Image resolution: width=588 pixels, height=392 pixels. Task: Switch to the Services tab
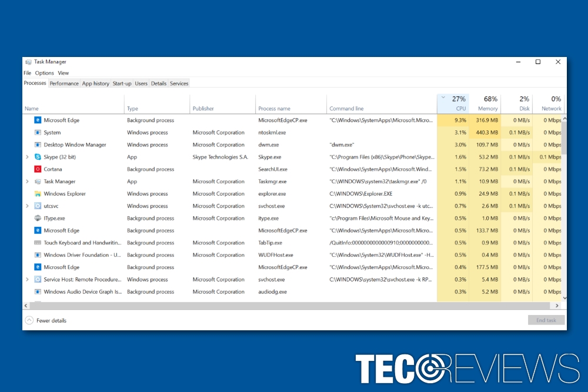coord(179,83)
